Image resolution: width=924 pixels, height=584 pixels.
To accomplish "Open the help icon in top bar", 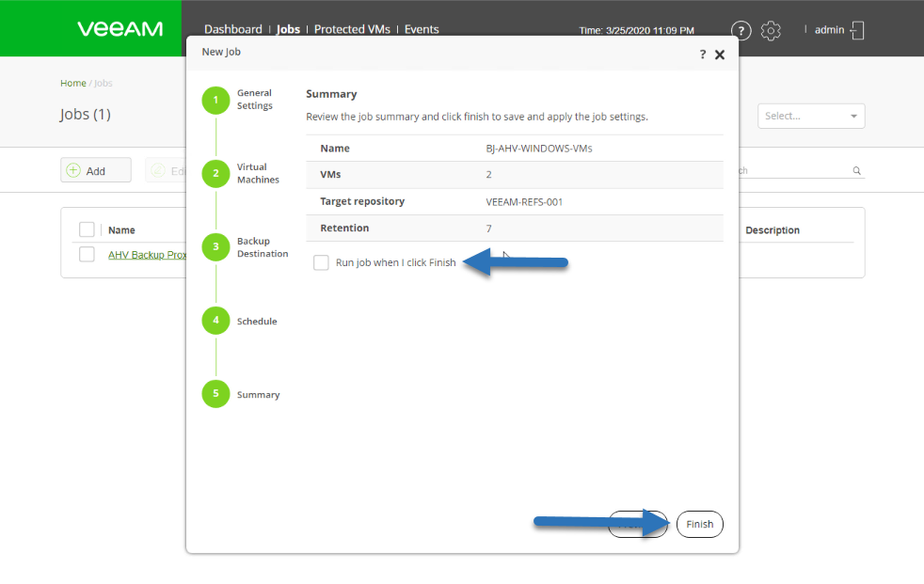I will coord(741,30).
